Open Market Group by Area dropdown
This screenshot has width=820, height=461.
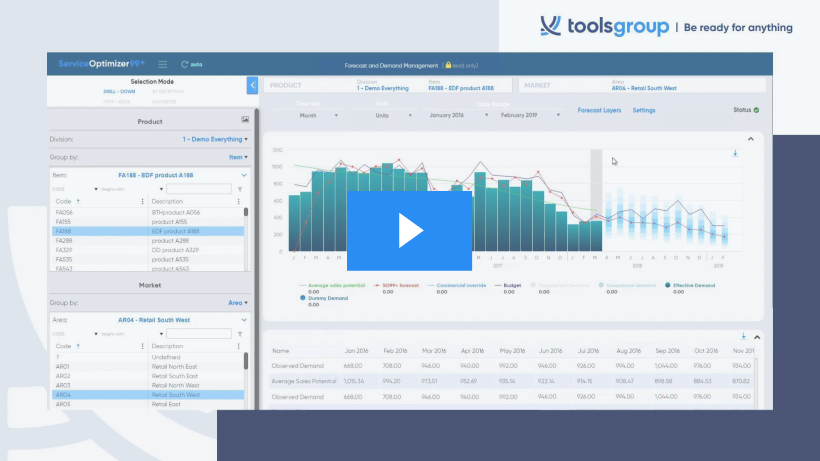pos(238,303)
